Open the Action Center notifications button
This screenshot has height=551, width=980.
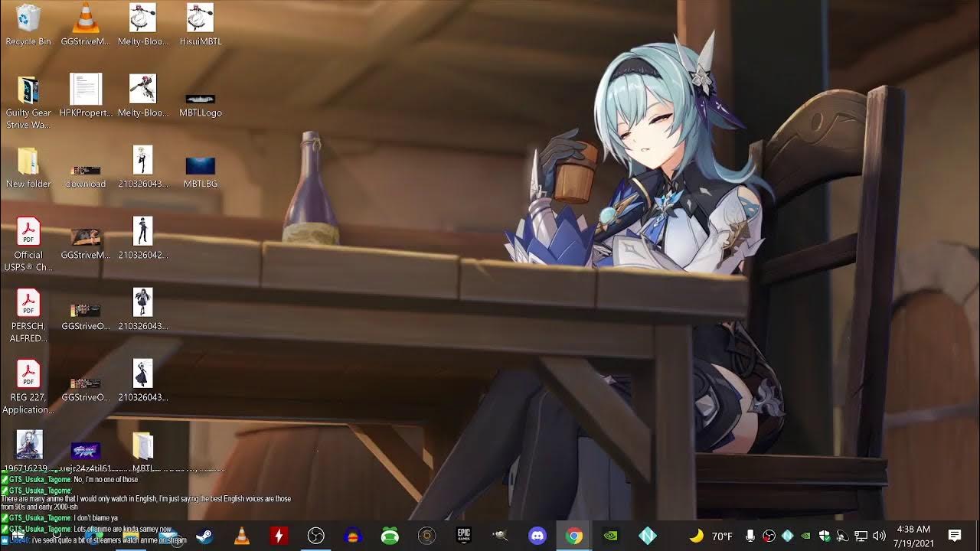point(955,536)
